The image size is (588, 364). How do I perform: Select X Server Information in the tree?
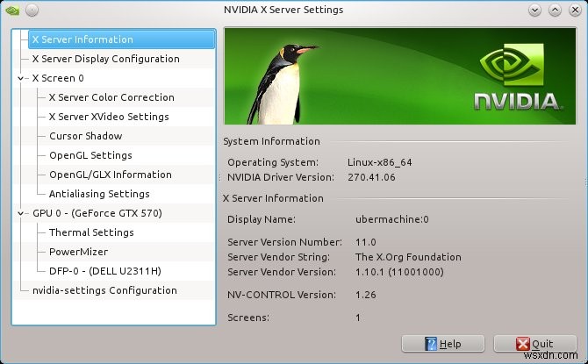click(x=82, y=39)
